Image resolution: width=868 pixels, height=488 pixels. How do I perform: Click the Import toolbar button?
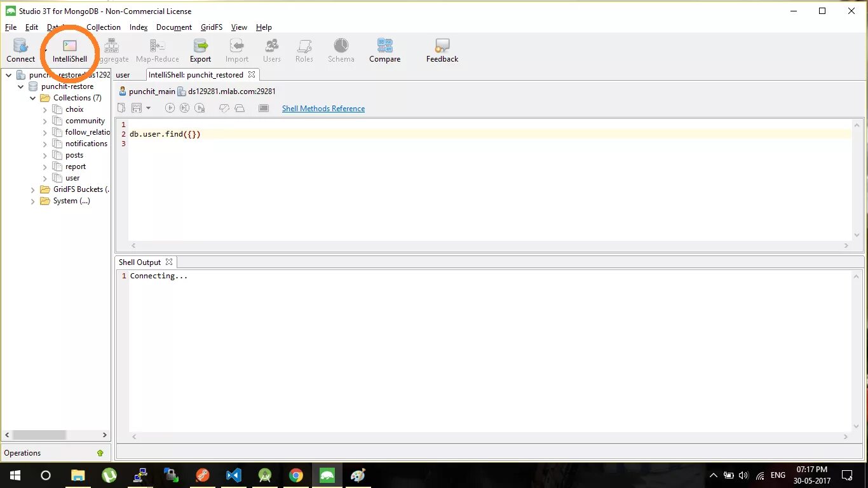coord(237,50)
